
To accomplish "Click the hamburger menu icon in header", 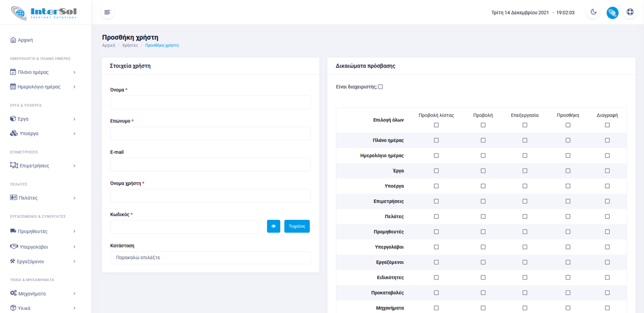I will coord(107,12).
